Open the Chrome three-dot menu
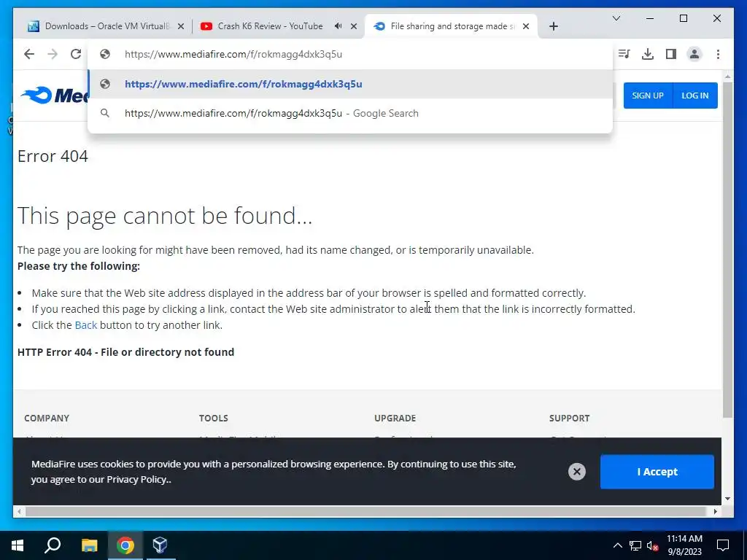747x560 pixels. 718,54
